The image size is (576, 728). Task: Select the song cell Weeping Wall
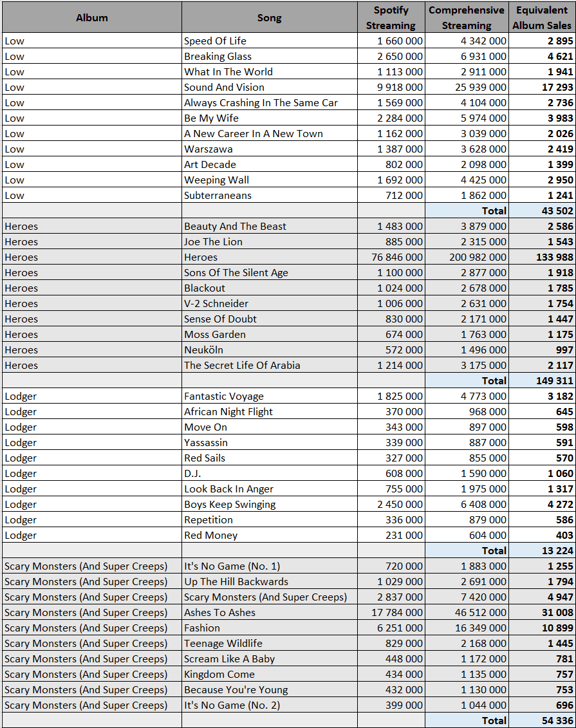(x=270, y=180)
